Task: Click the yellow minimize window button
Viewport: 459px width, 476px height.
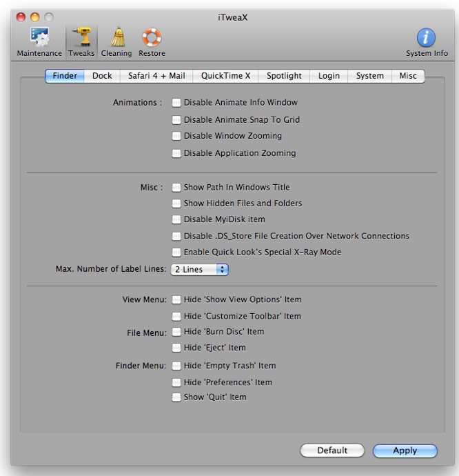Action: pos(35,17)
